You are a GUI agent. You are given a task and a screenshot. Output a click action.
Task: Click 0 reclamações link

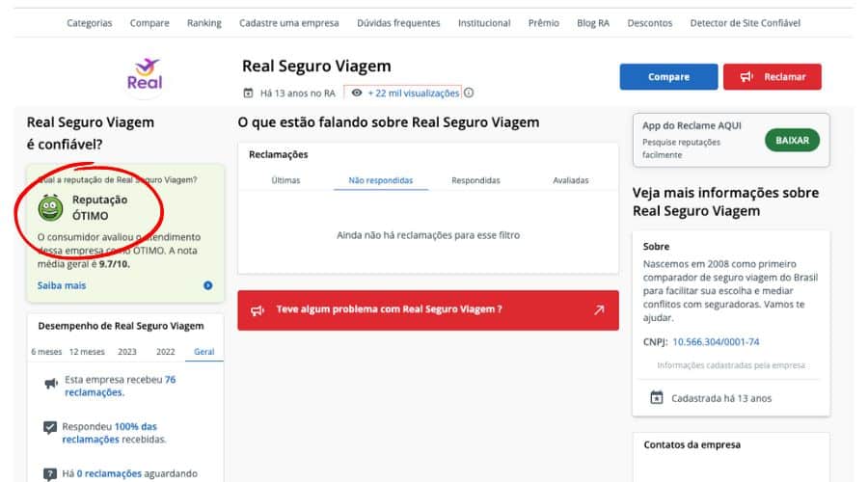(109, 473)
